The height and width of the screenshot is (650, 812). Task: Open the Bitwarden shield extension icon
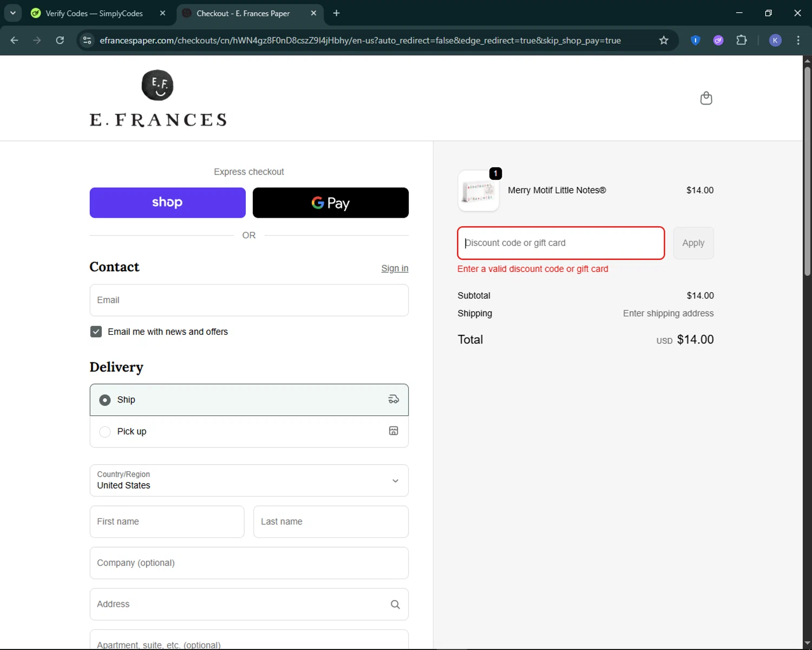pos(696,40)
